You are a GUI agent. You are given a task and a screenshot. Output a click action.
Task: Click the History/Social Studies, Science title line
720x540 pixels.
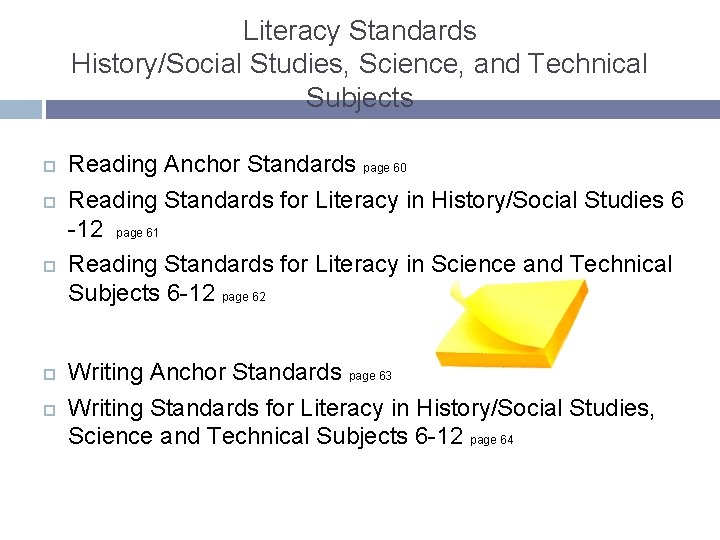(360, 64)
